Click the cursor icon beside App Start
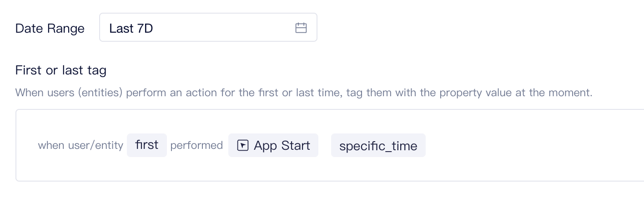The image size is (644, 197). coord(243,145)
